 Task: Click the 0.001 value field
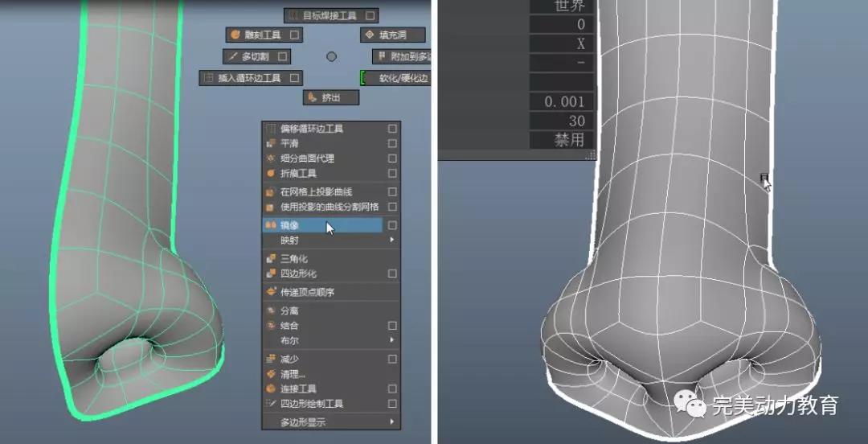point(563,102)
